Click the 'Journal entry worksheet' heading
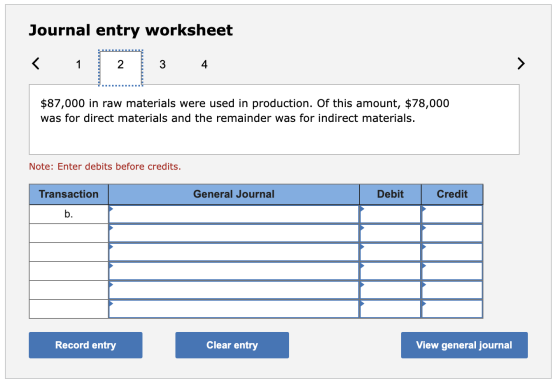 tap(131, 30)
